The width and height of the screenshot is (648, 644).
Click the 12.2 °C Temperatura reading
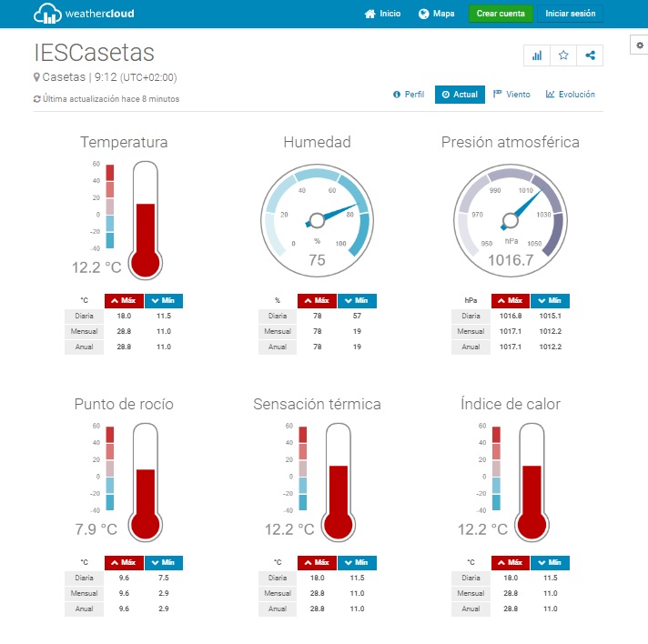pyautogui.click(x=96, y=267)
